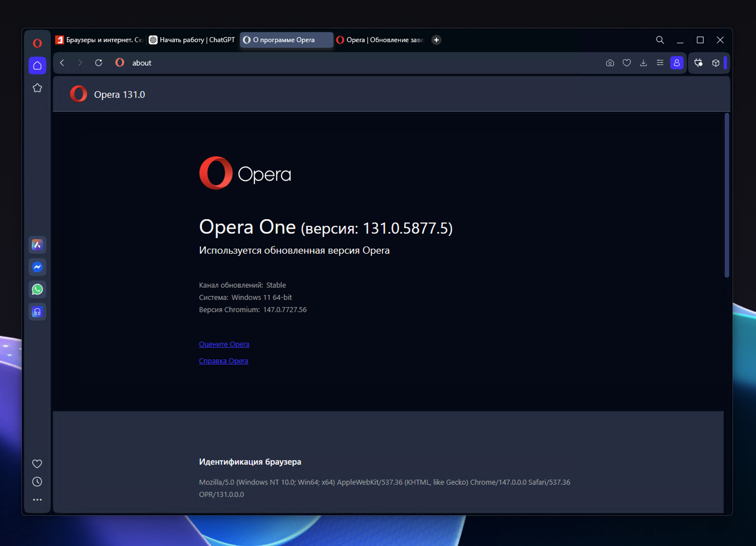Open the 'Оцените Opera' link
The image size is (756, 546).
coord(224,344)
